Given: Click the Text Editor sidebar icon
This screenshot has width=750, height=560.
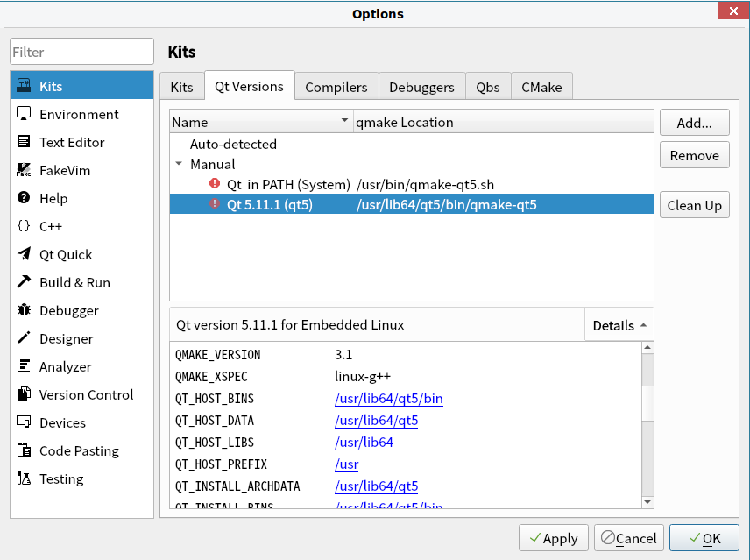Looking at the screenshot, I should tap(24, 142).
